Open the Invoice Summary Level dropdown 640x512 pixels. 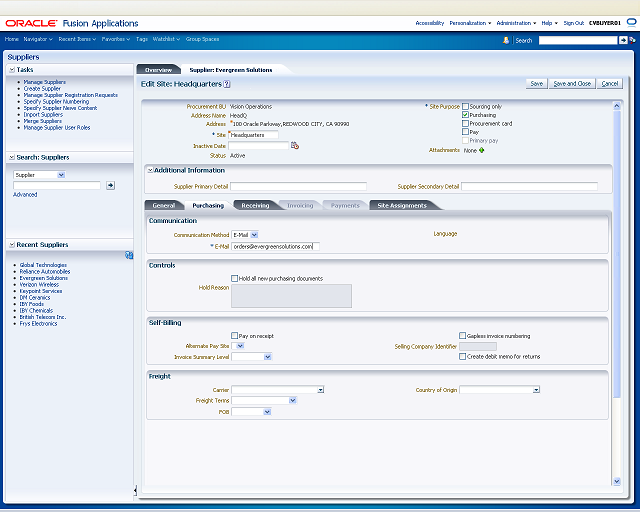268,357
